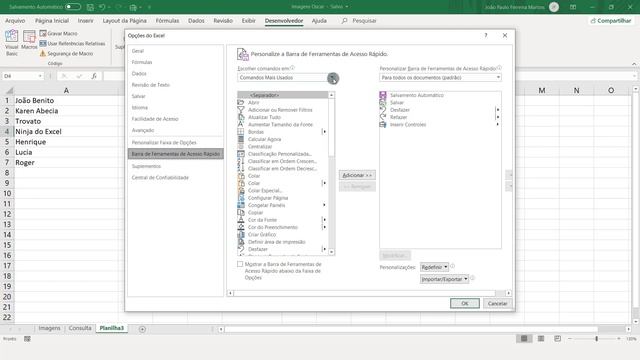Image resolution: width=640 pixels, height=360 pixels.
Task: Add a new sheet with plus button
Action: (142, 329)
